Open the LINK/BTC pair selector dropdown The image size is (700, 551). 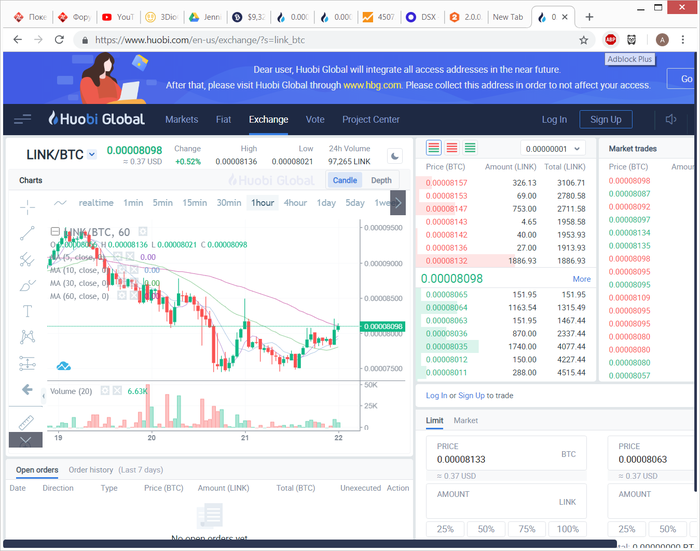(x=92, y=154)
